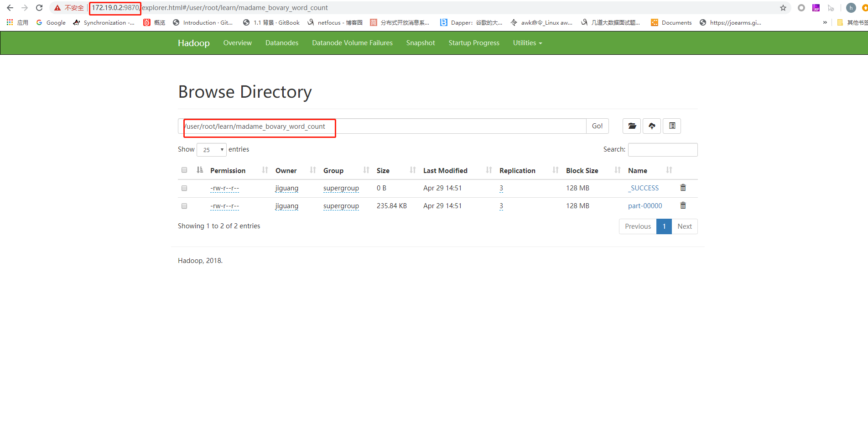Edit owner jiguang in the part-00000 row

click(x=287, y=206)
